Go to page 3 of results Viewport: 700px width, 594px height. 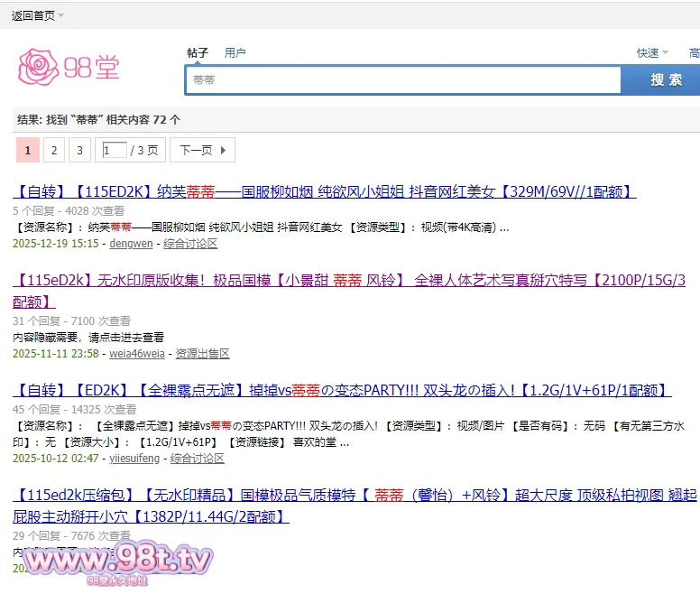click(x=79, y=151)
